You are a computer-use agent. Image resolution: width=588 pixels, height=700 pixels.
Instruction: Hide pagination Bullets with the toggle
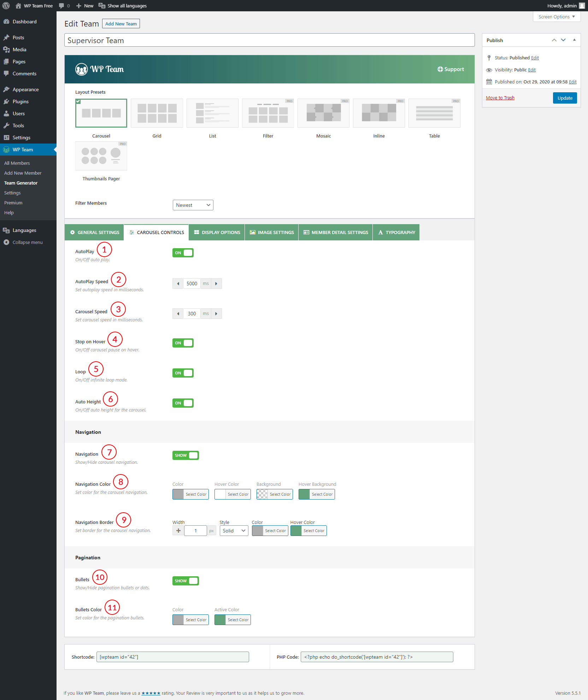[x=186, y=581]
